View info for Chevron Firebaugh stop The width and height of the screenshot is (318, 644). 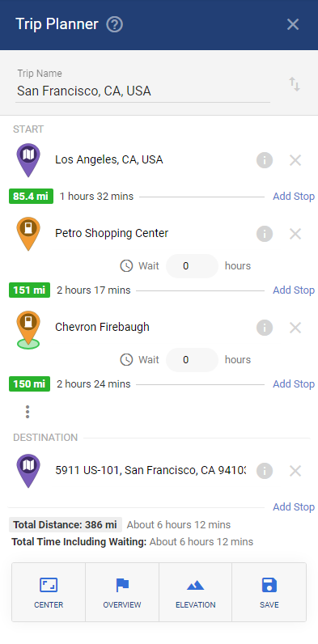tap(265, 328)
